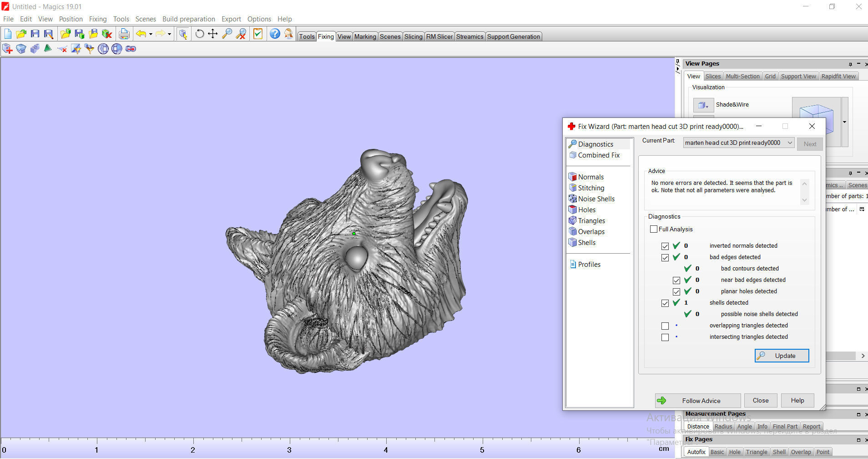Viewport: 868px width, 459px height.
Task: Open the Triangles page in Fix Wizard
Action: click(x=591, y=220)
